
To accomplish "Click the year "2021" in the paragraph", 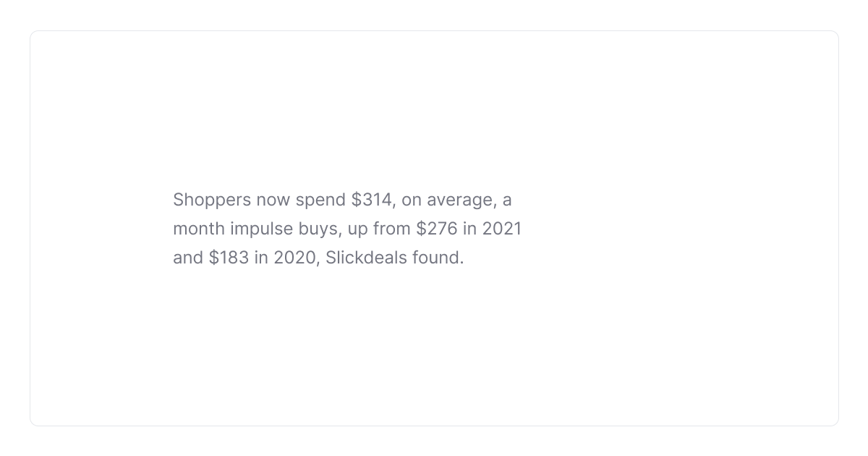I will point(502,229).
